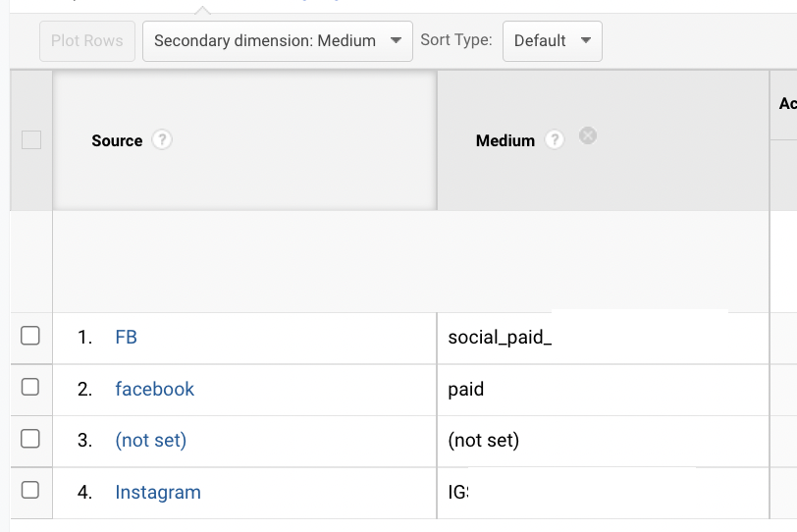Viewport: 797px width, 532px height.
Task: Check the box for the Instagram row
Action: [30, 491]
